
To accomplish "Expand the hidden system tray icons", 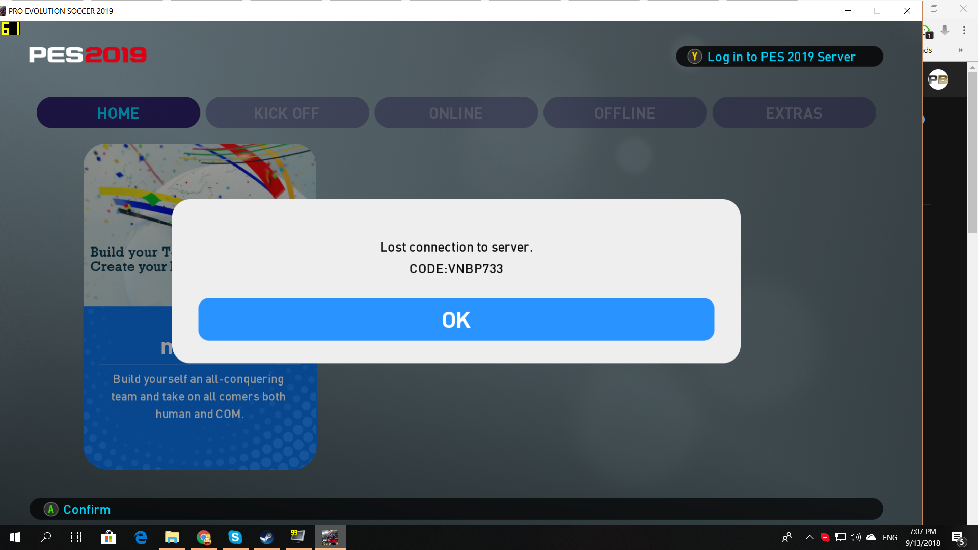I will 810,537.
